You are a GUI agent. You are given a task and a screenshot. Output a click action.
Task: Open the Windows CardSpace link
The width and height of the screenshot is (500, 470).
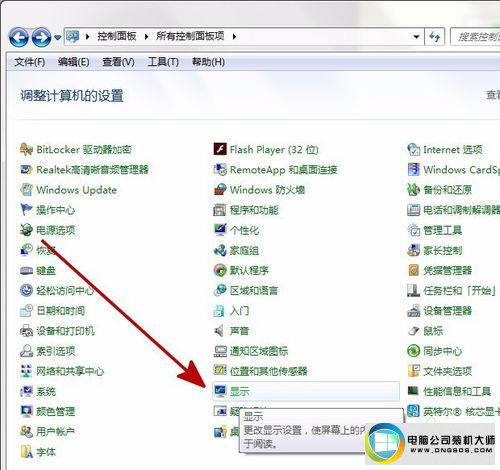coord(462,170)
